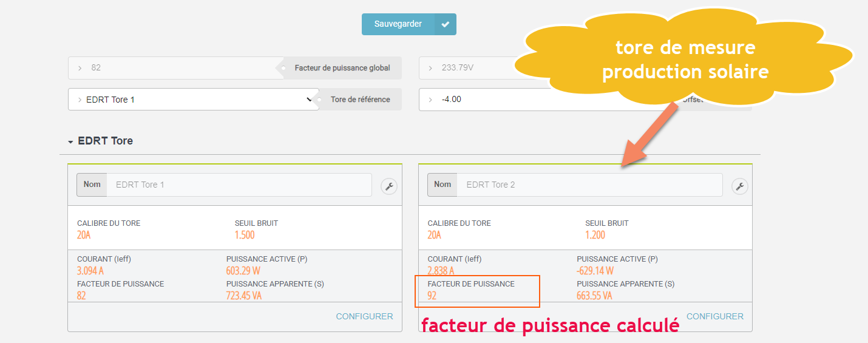Image resolution: width=868 pixels, height=343 pixels.
Task: Click the 663.55 VA apparent power value
Action: pos(594,296)
